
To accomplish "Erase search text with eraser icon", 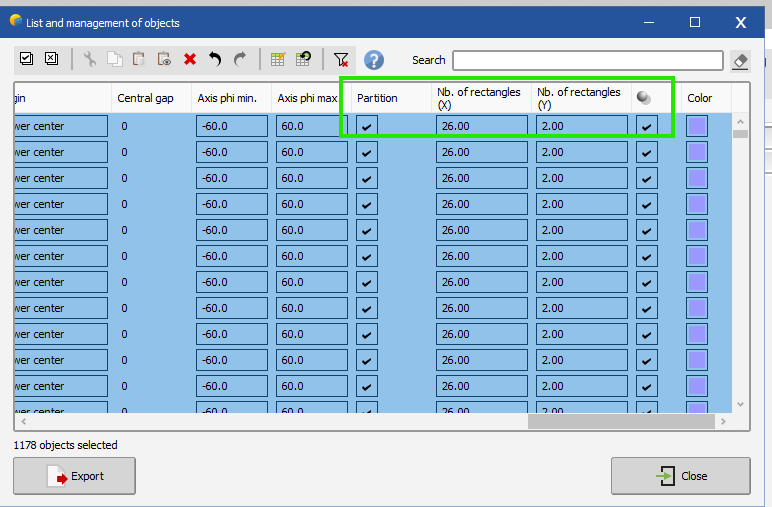I will [x=740, y=61].
